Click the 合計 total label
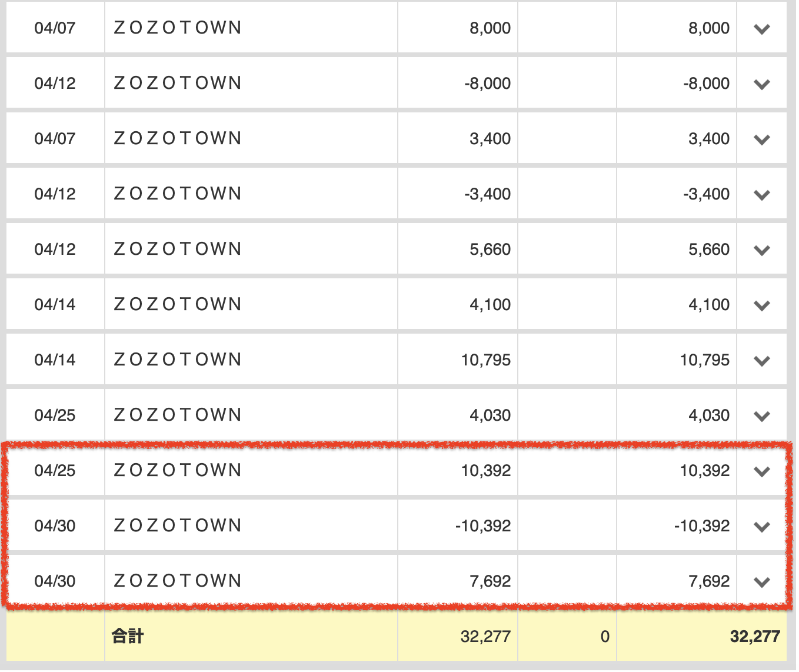Screen dimensions: 799x672 click(x=128, y=636)
